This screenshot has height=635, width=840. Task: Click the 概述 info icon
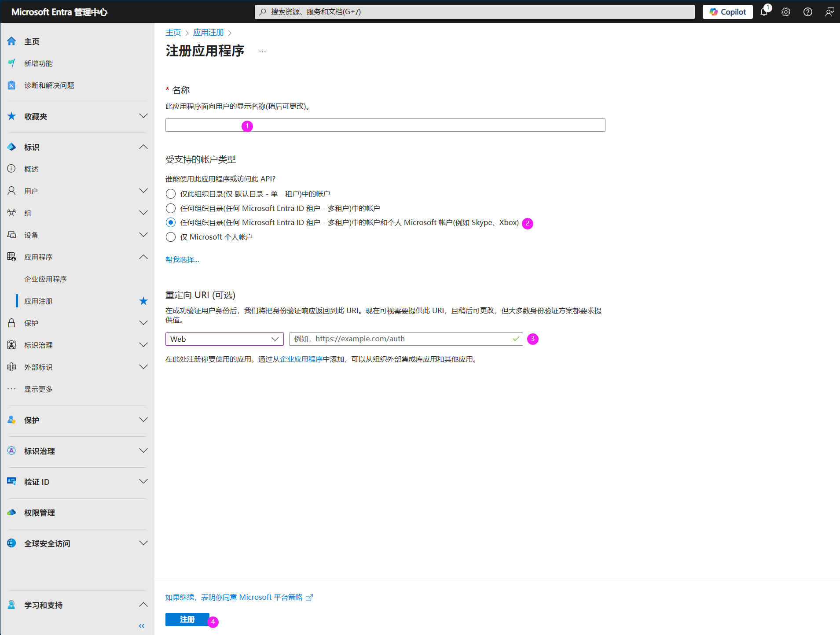point(11,169)
